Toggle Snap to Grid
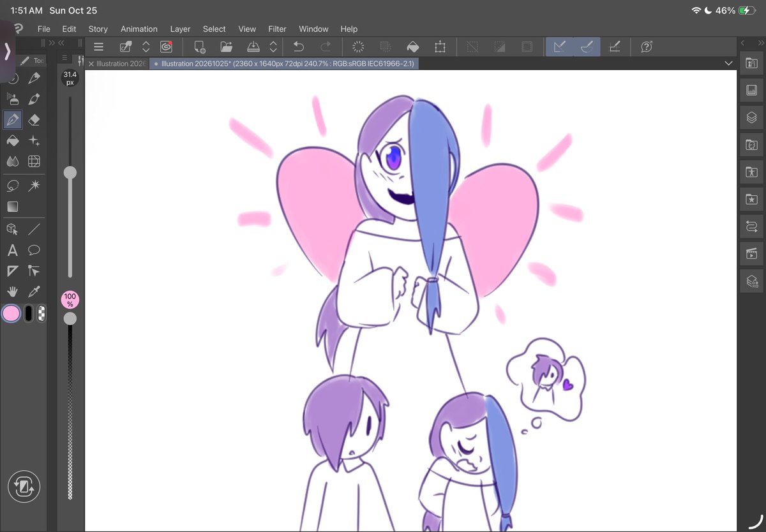The image size is (766, 532). [614, 47]
